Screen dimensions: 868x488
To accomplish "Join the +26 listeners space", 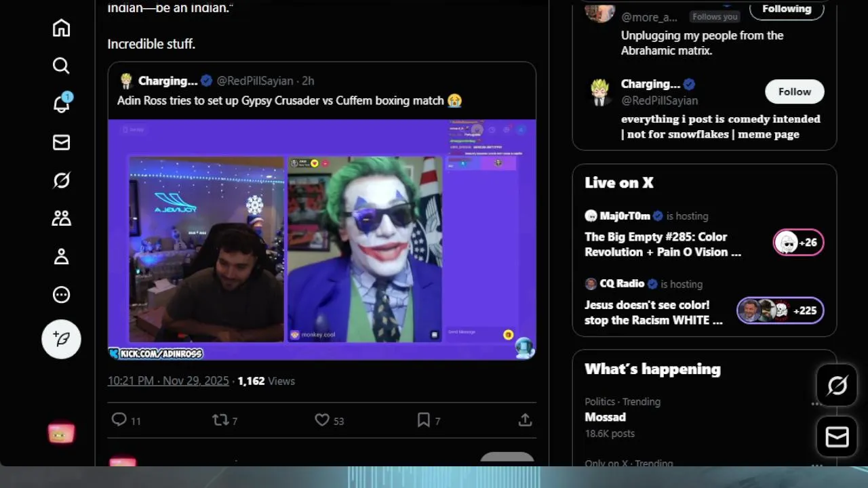I will point(799,243).
